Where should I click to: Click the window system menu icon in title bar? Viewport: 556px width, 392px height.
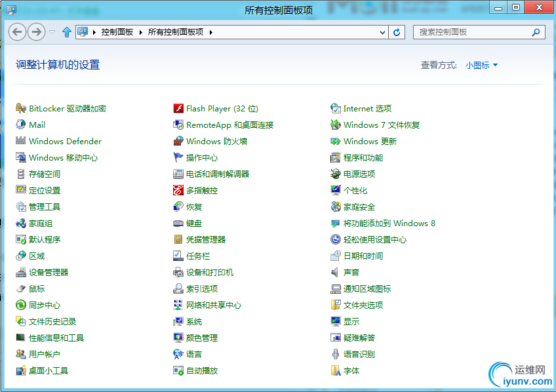click(x=11, y=9)
